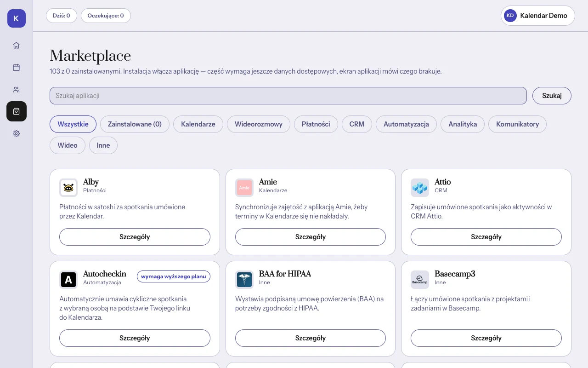Click the Oczekujące: 0 counter pill
Image resolution: width=588 pixels, height=368 pixels.
[x=106, y=16]
